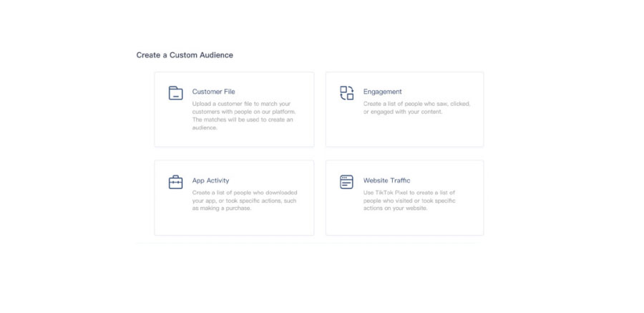Click 'Create a list of people who downloaded' text
Screen dimensions: 644x313
tap(245, 201)
